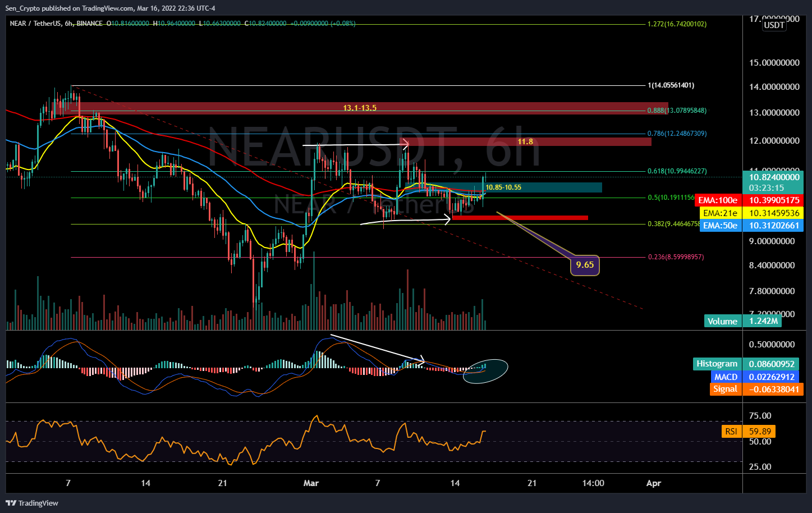Screen dimensions: 812x513
Task: Click the 0.618(10.99446227) Fibonacci label
Action: (x=677, y=171)
